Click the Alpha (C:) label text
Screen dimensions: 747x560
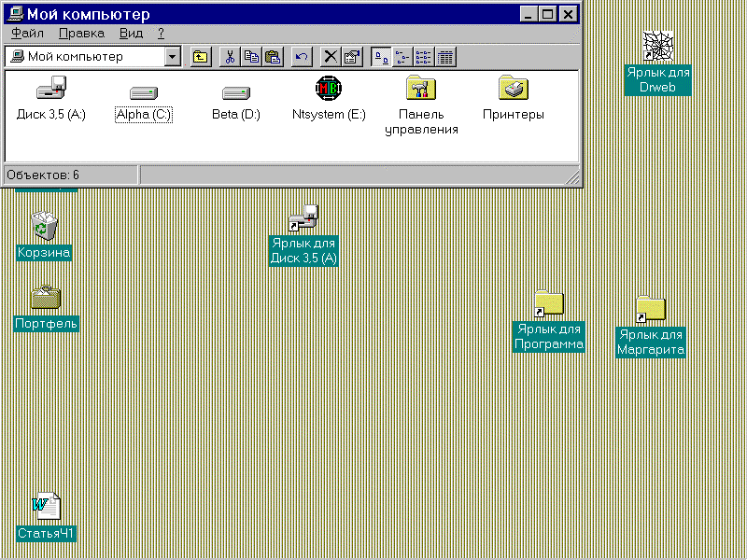coord(144,115)
